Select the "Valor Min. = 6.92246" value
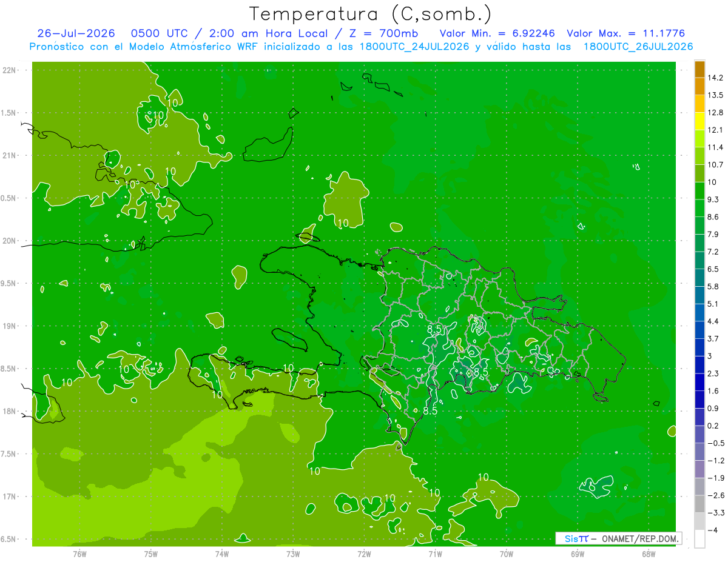The height and width of the screenshot is (562, 728). click(x=497, y=33)
